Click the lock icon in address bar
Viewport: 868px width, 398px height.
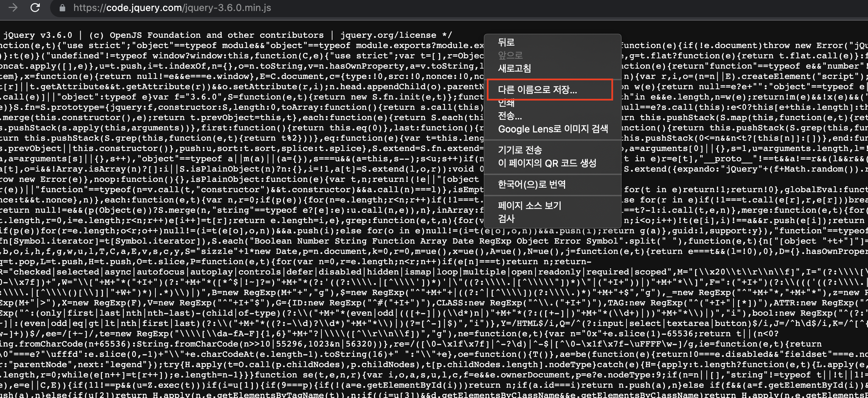(62, 8)
